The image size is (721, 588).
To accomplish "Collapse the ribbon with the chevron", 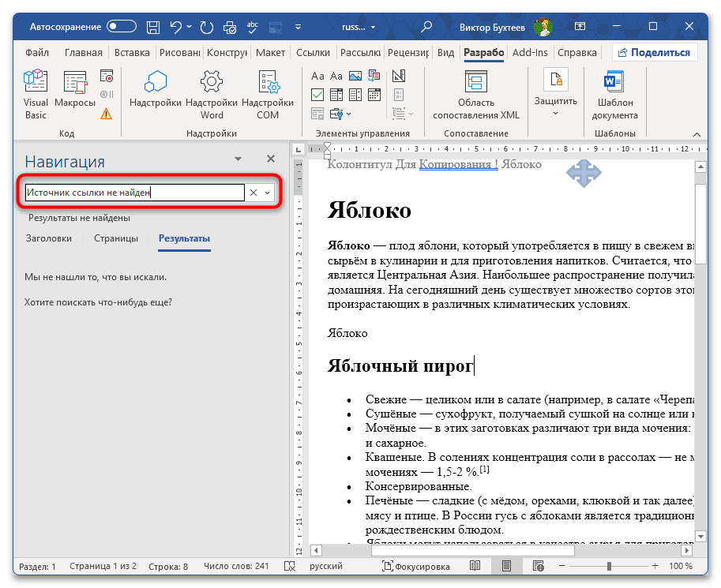I will point(697,134).
